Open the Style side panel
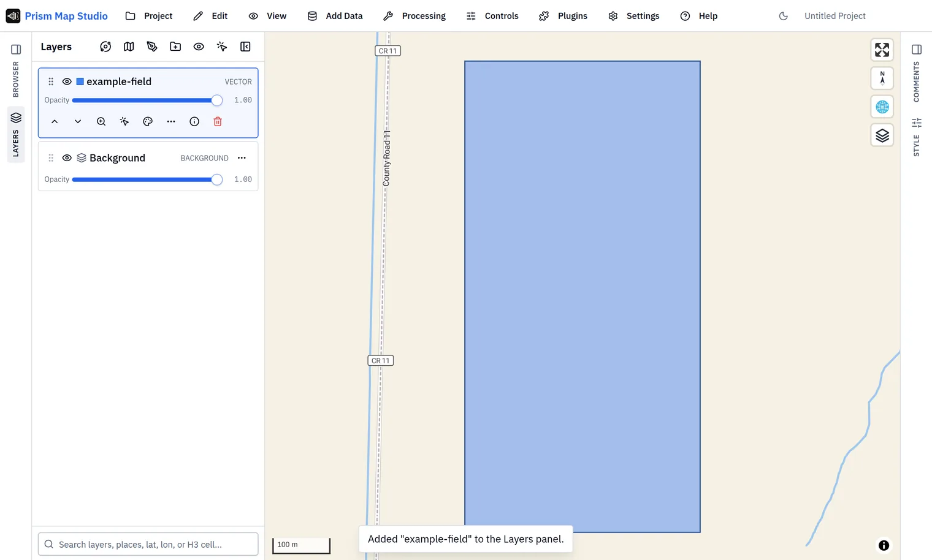Image resolution: width=932 pixels, height=560 pixels. click(x=917, y=137)
